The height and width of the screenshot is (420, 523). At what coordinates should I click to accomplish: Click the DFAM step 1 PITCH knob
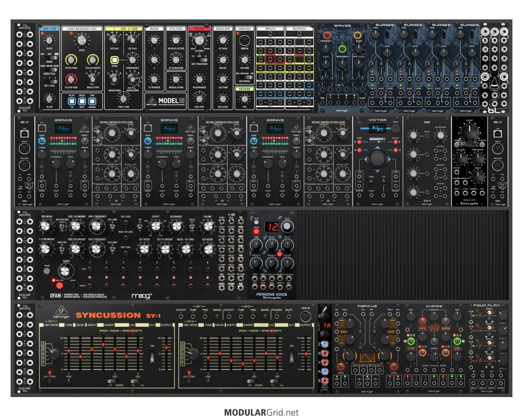click(x=90, y=269)
